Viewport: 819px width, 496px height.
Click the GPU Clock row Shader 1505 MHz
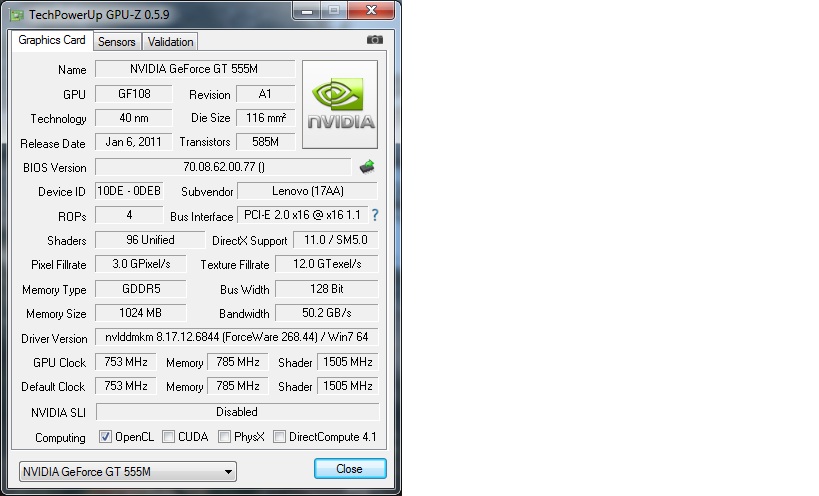[x=347, y=362]
